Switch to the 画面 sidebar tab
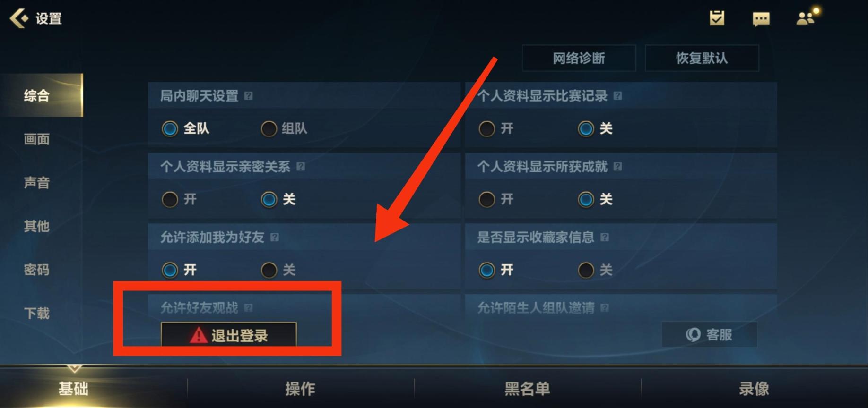Viewport: 868px width, 408px height. pos(37,139)
